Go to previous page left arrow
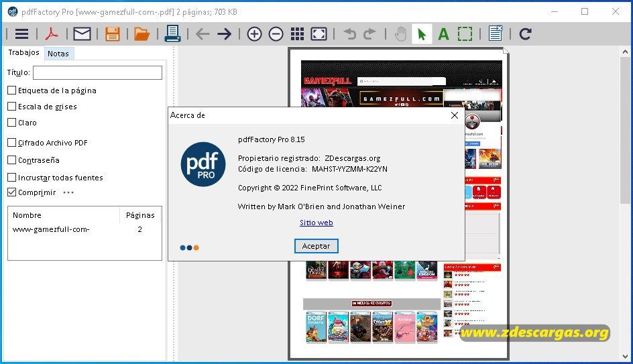 tap(203, 34)
